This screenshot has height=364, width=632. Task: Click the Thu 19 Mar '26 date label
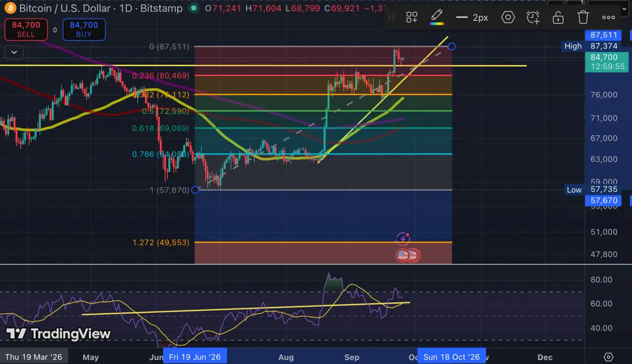coord(34,357)
